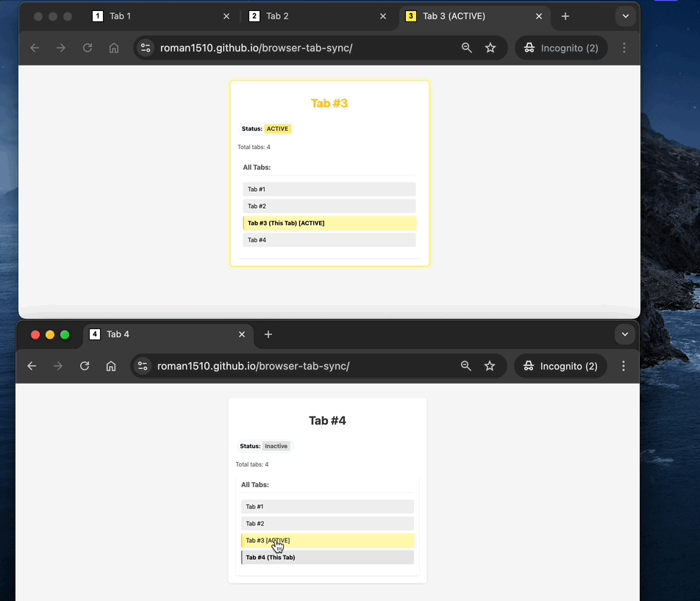Click the ACTIVE status badge
700x601 pixels.
tap(277, 129)
